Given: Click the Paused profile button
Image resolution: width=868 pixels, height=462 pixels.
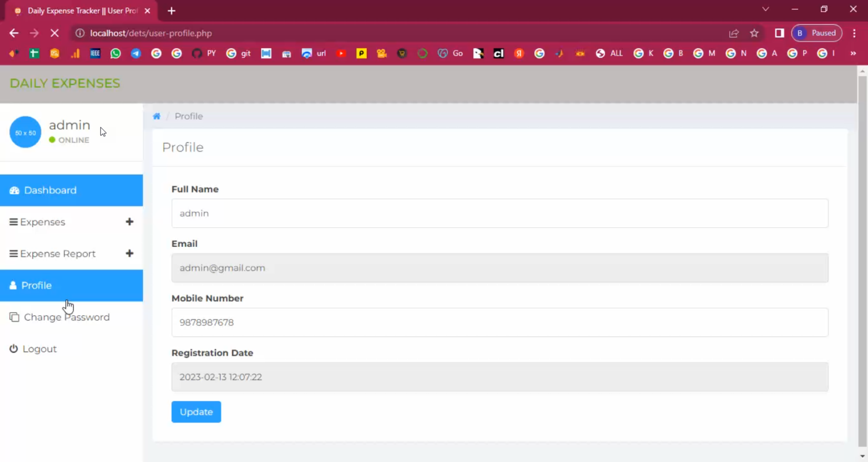Looking at the screenshot, I should tap(816, 33).
